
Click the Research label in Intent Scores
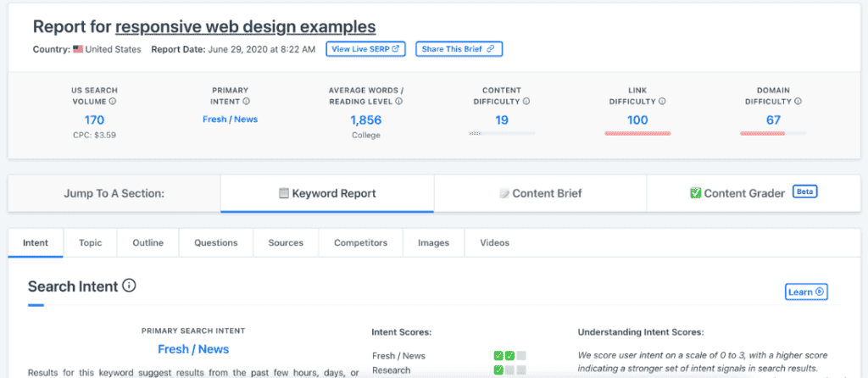pos(392,370)
